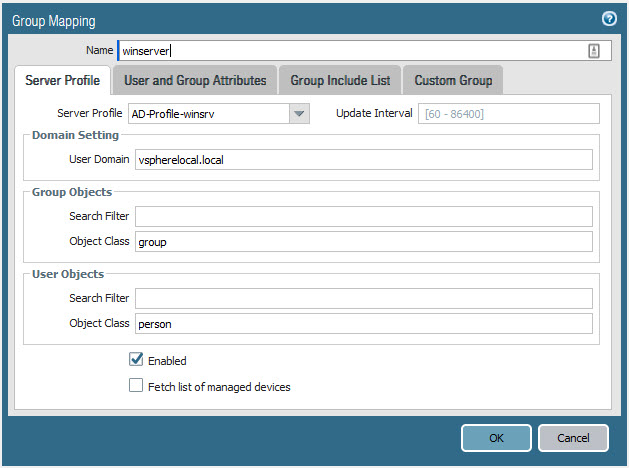Click the Name input field containing winserver

pos(350,51)
